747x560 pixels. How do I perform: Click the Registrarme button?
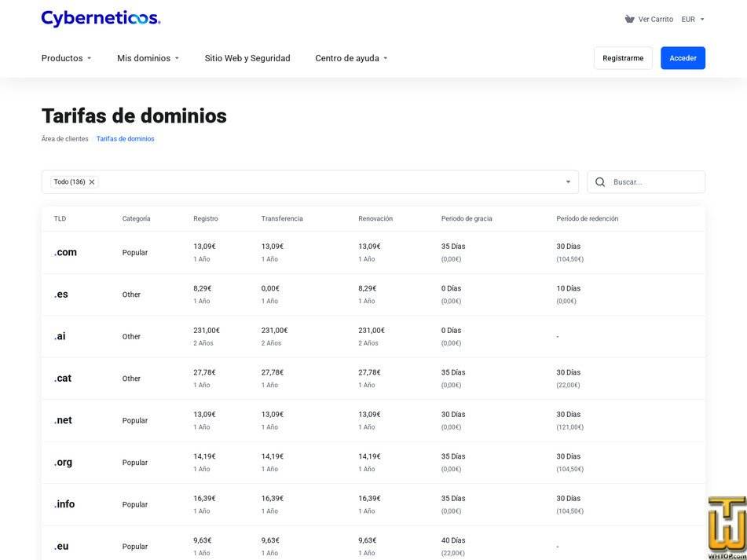(x=623, y=58)
